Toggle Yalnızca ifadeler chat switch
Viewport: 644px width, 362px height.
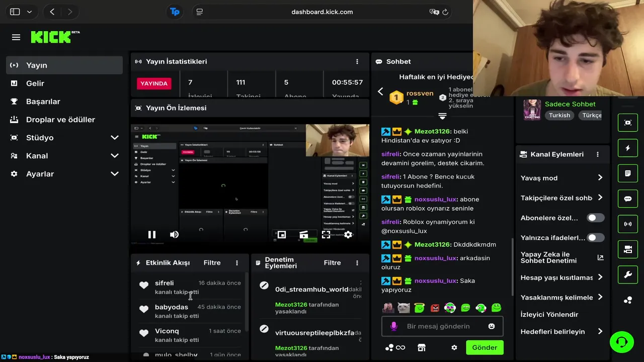click(x=596, y=237)
